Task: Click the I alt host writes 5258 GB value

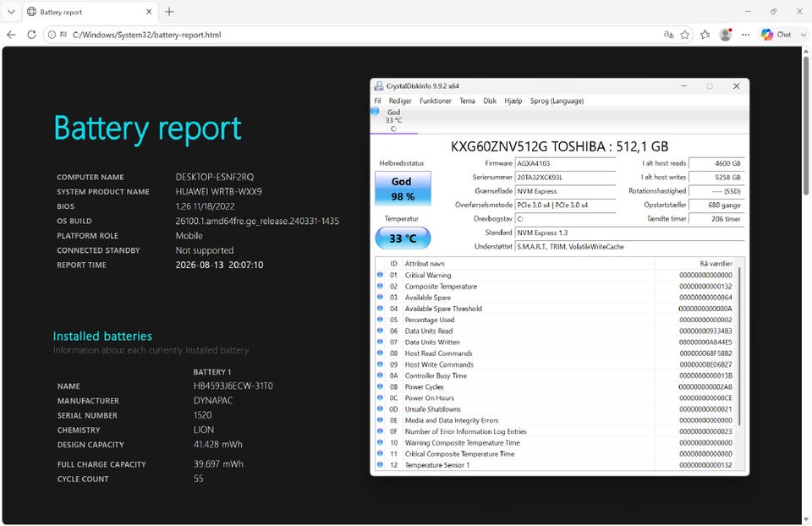Action: point(716,177)
